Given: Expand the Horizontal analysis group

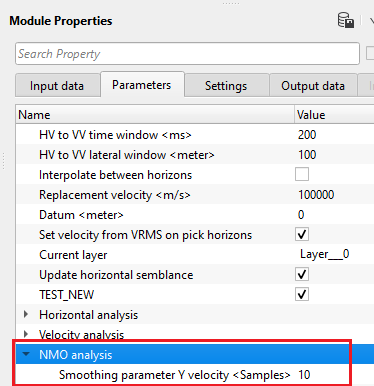Looking at the screenshot, I should point(26,314).
